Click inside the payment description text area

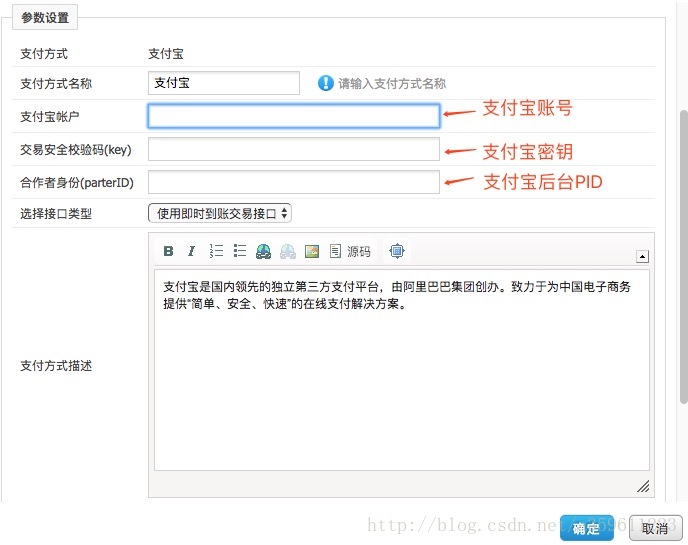click(401, 370)
